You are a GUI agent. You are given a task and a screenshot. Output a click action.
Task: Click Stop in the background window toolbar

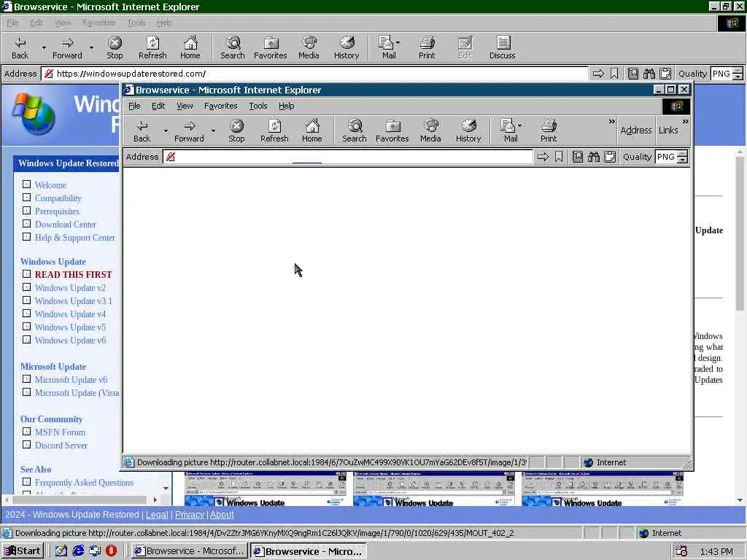click(115, 47)
